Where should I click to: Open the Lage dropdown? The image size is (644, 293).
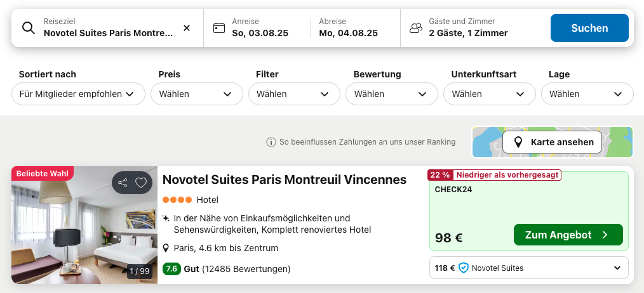(587, 94)
